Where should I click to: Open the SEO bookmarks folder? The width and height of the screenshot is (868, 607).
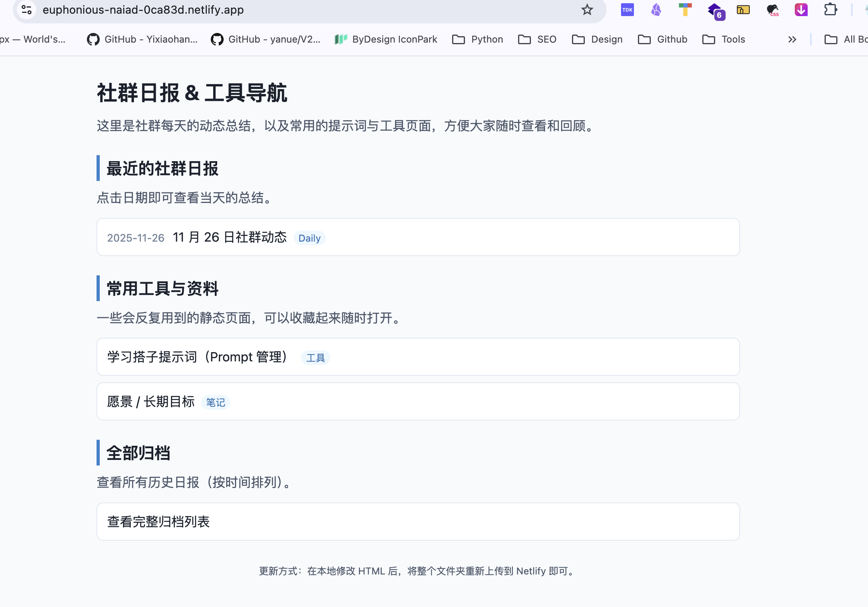[x=537, y=39]
